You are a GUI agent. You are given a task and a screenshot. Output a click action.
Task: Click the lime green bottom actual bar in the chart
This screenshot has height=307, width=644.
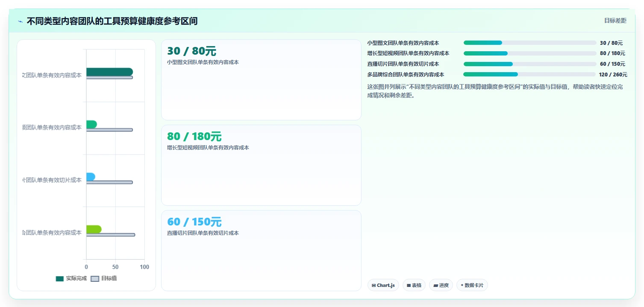tap(94, 229)
